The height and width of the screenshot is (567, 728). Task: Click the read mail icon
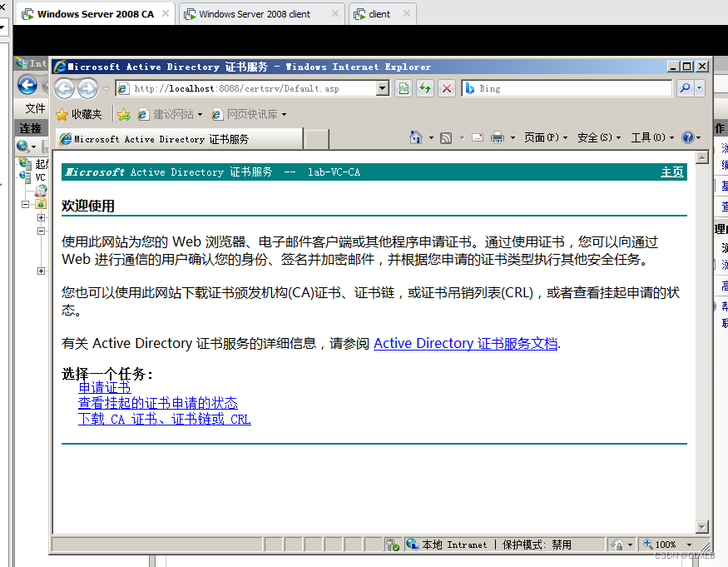[478, 137]
